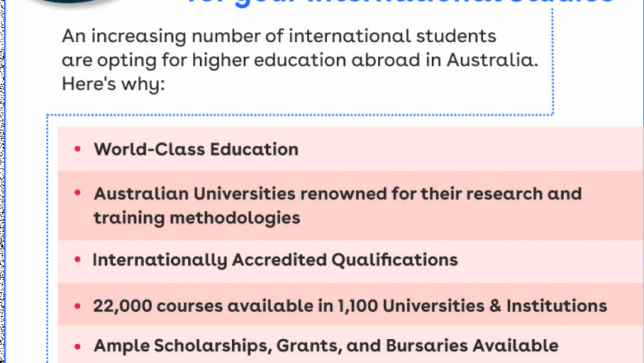
Task: Click 'Australian Universities renowned for their research' line
Action: click(338, 194)
